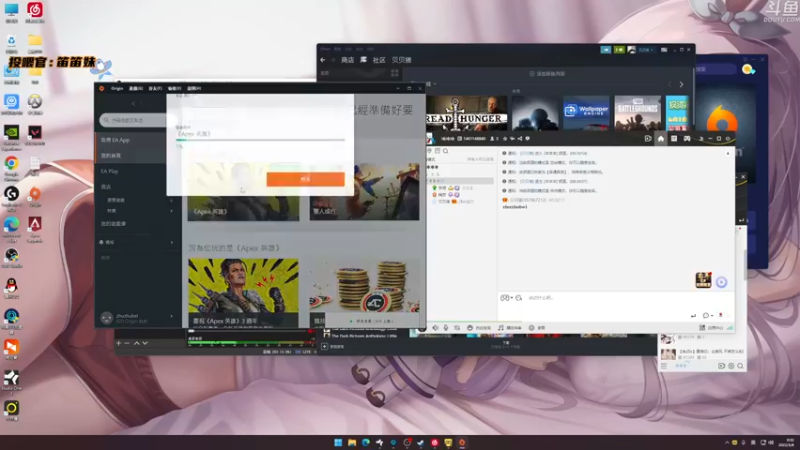800x450 pixels.
Task: Click the music note button in chat bottom bar
Action: click(x=510, y=328)
